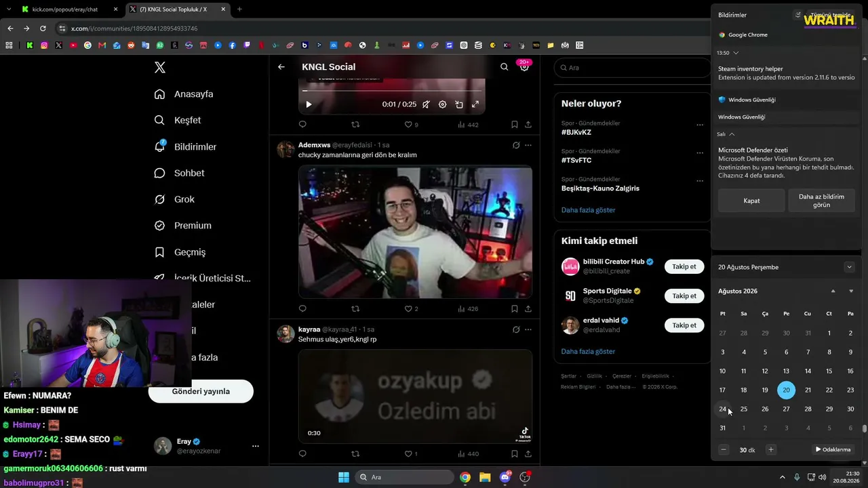The width and height of the screenshot is (868, 488).
Task: Open Keşfet in the sidebar
Action: click(x=178, y=120)
